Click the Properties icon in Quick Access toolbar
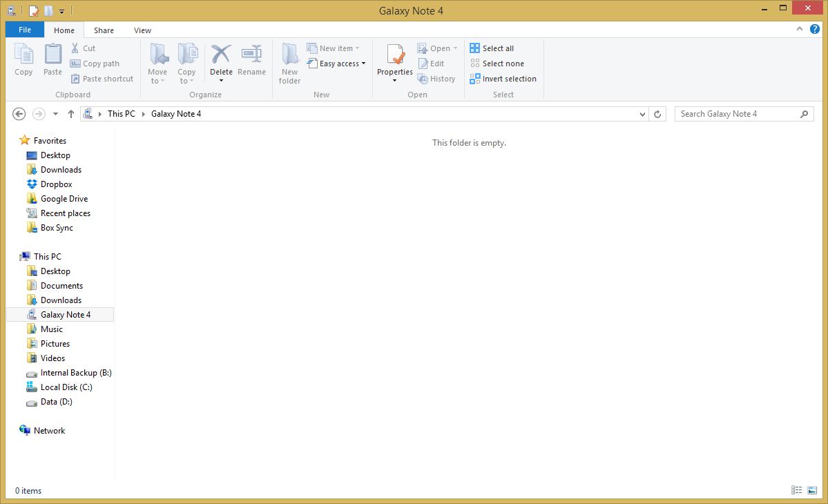 click(x=34, y=10)
